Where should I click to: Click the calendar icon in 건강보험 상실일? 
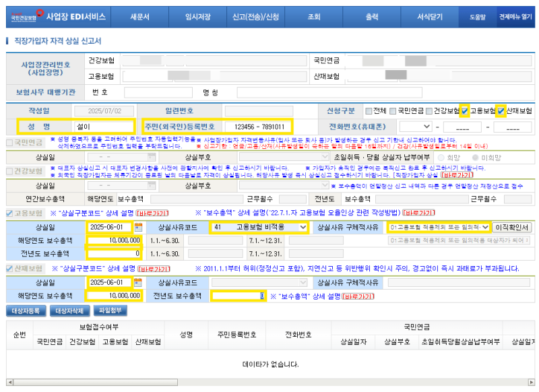152,185
